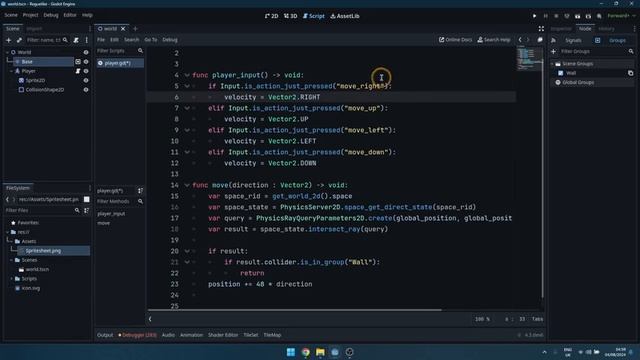The width and height of the screenshot is (640, 360).
Task: Open the Wall group copy icon
Action: [630, 73]
